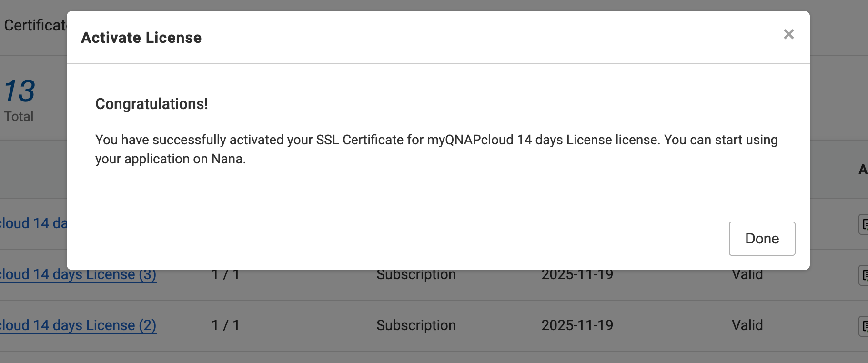Click the Activate License dialog title

click(x=141, y=38)
